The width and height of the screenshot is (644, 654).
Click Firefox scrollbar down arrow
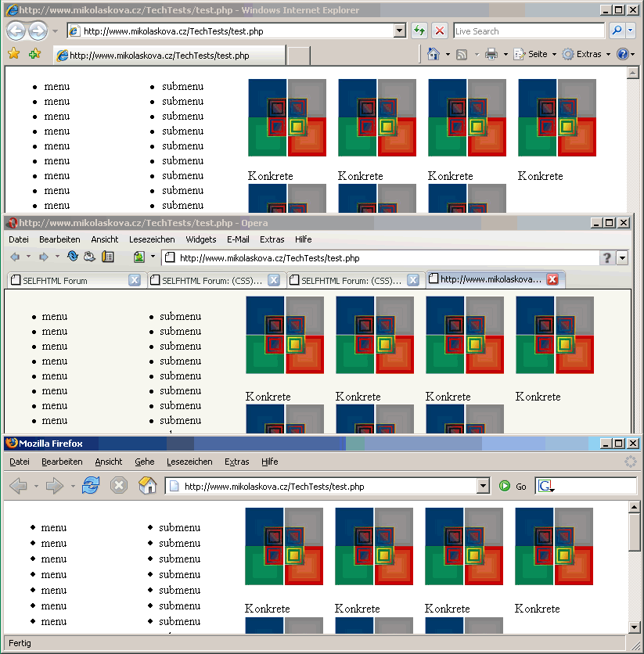click(634, 627)
